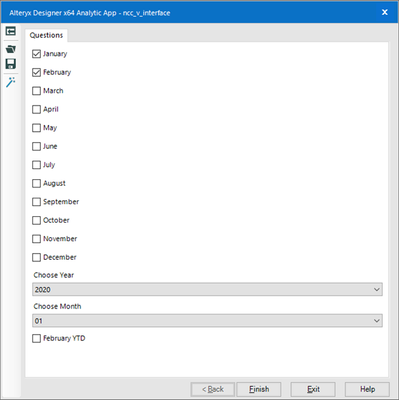399x400 pixels.
Task: Uncheck the February checkbox
Action: click(36, 72)
